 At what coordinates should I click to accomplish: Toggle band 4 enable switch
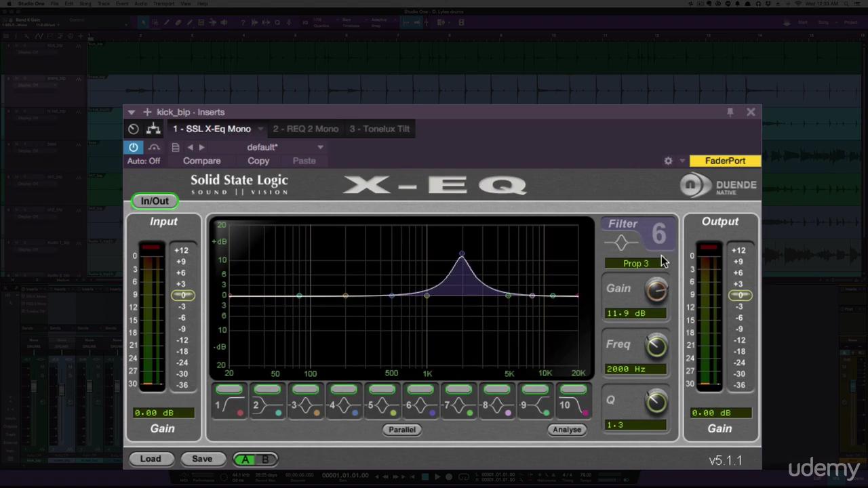point(344,389)
